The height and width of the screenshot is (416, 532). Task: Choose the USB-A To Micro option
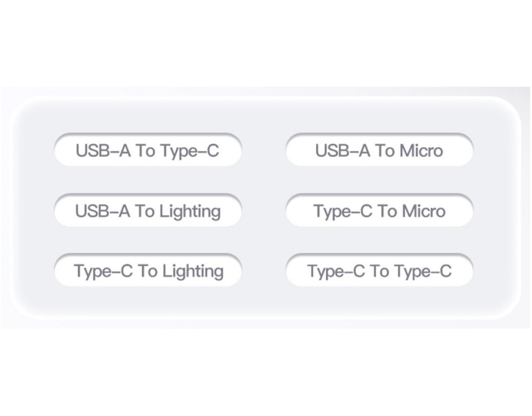pyautogui.click(x=379, y=151)
